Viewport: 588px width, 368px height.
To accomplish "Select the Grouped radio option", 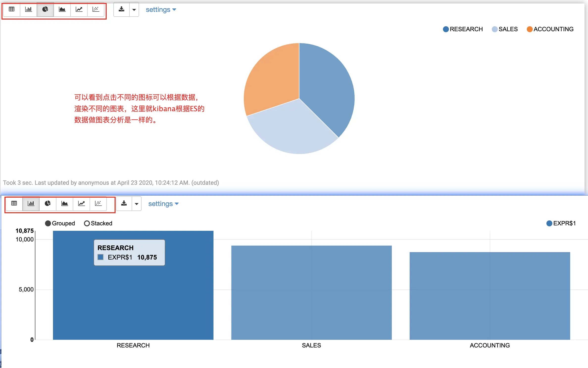I will pyautogui.click(x=48, y=223).
